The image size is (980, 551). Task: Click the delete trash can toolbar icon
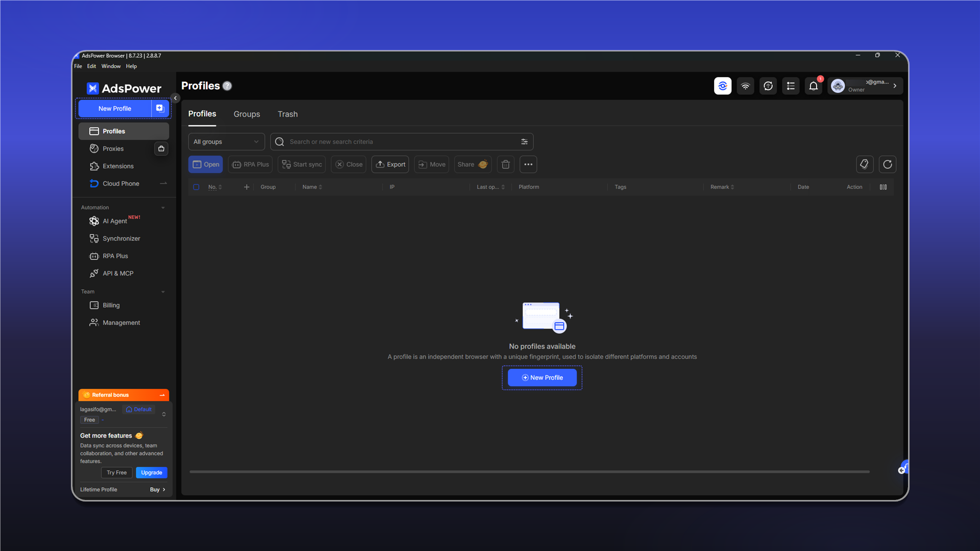pos(505,164)
